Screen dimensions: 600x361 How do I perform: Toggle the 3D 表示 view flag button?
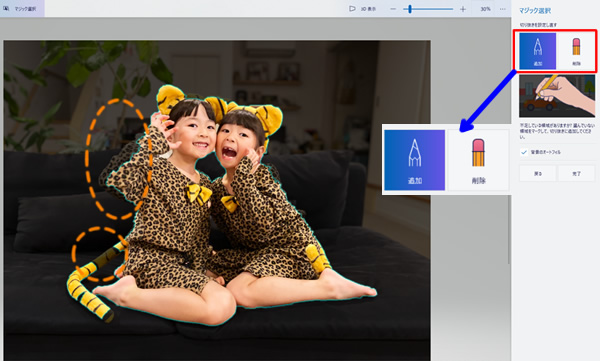point(362,8)
